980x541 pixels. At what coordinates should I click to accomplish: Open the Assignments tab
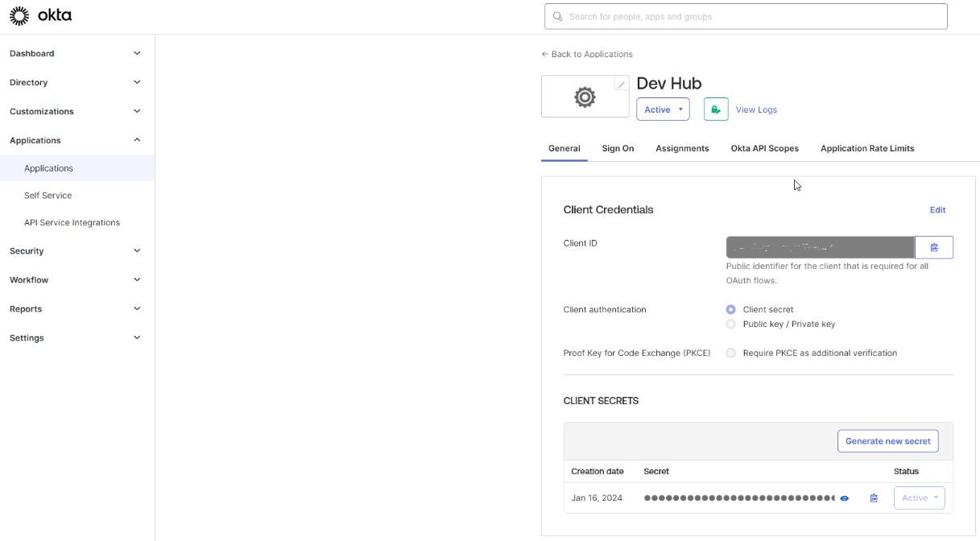coord(682,148)
